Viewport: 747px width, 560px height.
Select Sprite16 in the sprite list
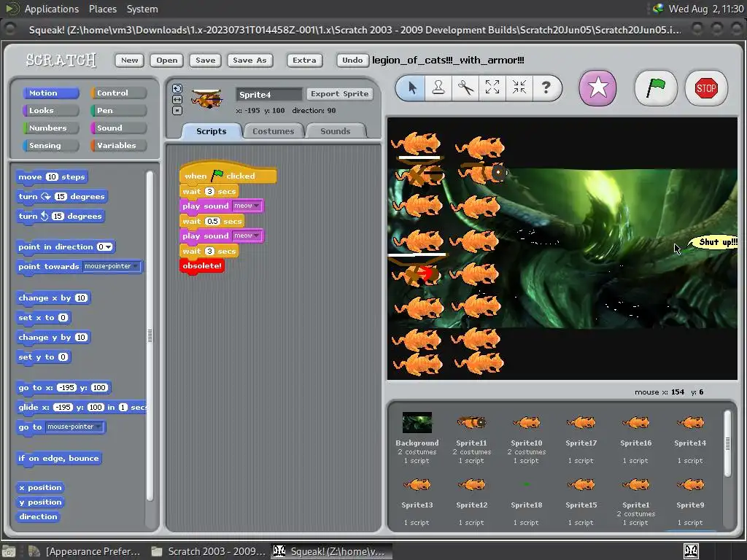(636, 437)
